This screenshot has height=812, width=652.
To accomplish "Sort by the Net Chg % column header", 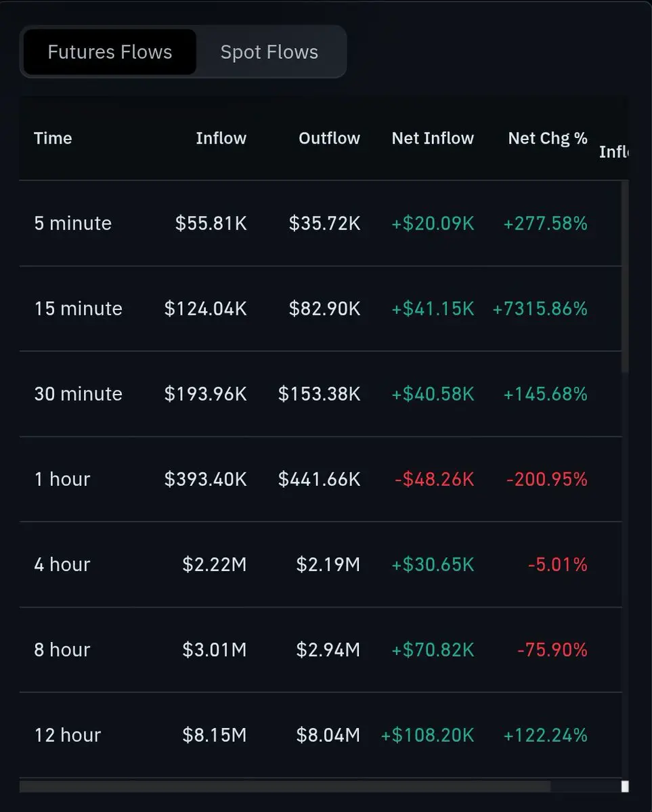I will 548,138.
